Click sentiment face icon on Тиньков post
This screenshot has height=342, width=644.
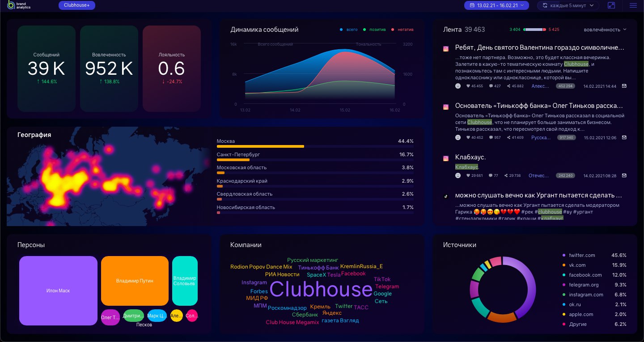[x=458, y=137]
